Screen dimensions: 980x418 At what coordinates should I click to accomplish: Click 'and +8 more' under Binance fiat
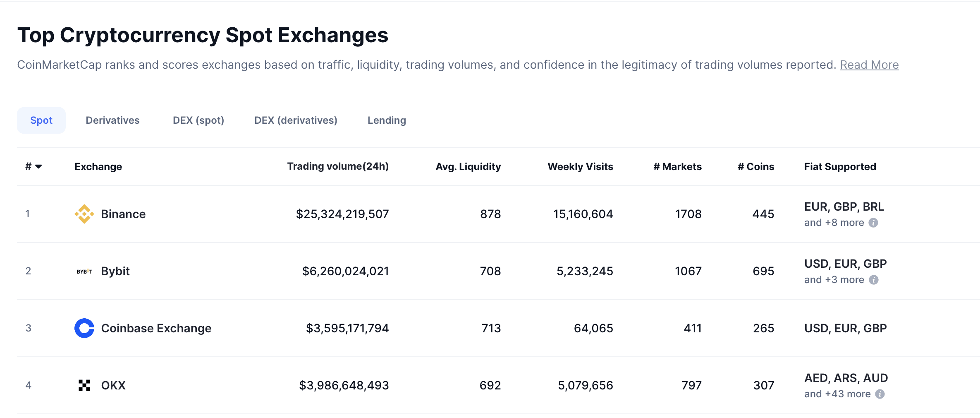point(834,223)
